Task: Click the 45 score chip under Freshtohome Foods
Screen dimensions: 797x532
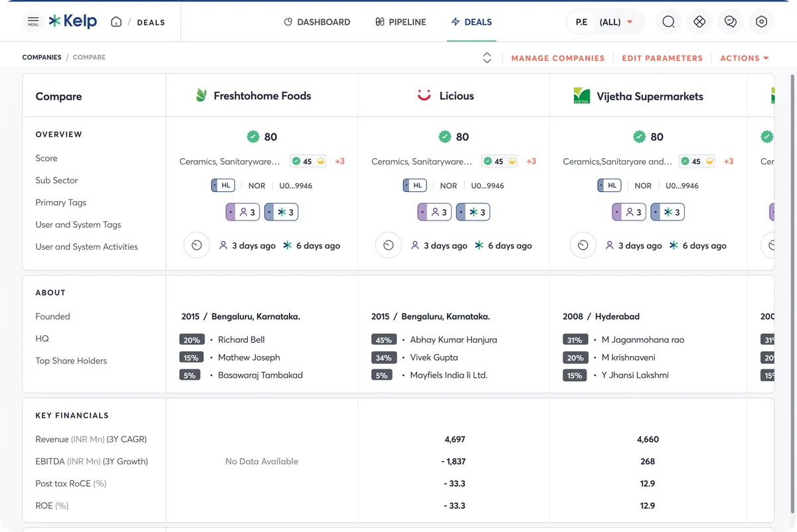Action: coord(308,161)
